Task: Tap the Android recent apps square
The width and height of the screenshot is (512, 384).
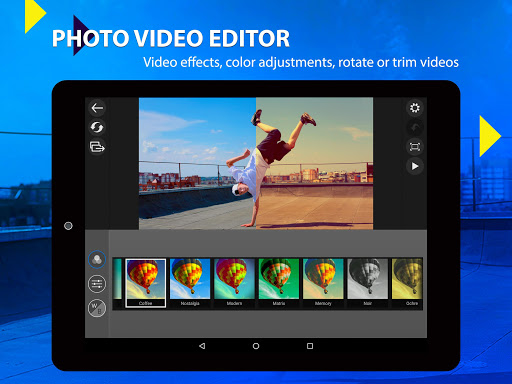Action: pyautogui.click(x=310, y=346)
